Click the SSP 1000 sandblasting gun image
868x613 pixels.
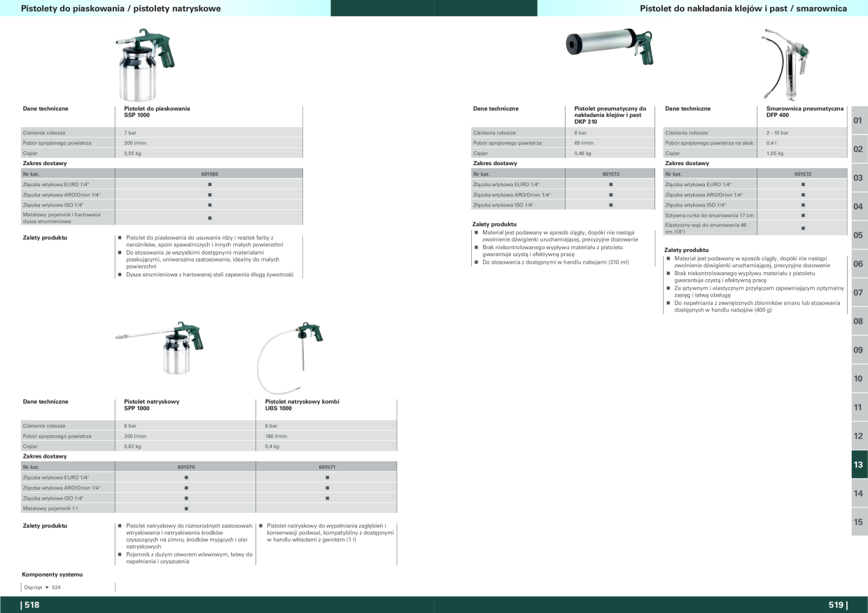[145, 64]
